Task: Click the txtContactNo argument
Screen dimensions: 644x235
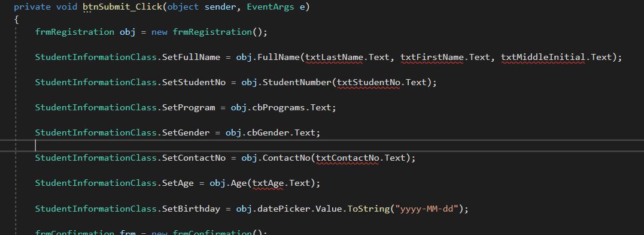Action: pos(348,158)
